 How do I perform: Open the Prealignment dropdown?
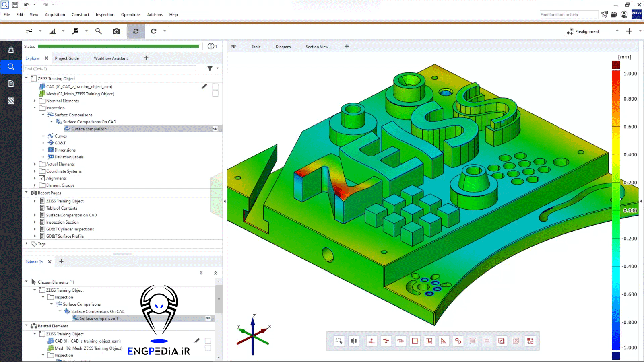point(617,31)
